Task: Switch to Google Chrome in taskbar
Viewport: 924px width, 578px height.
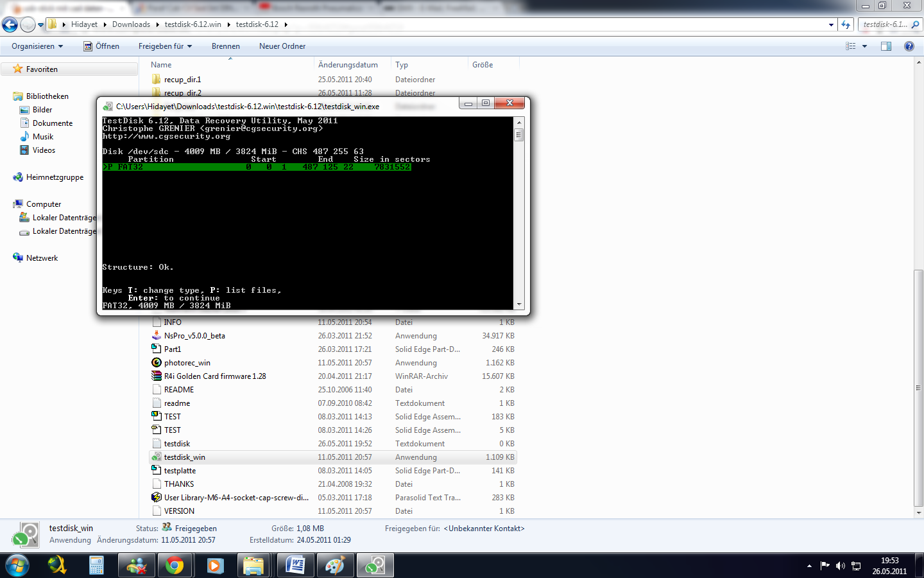Action: 175,566
